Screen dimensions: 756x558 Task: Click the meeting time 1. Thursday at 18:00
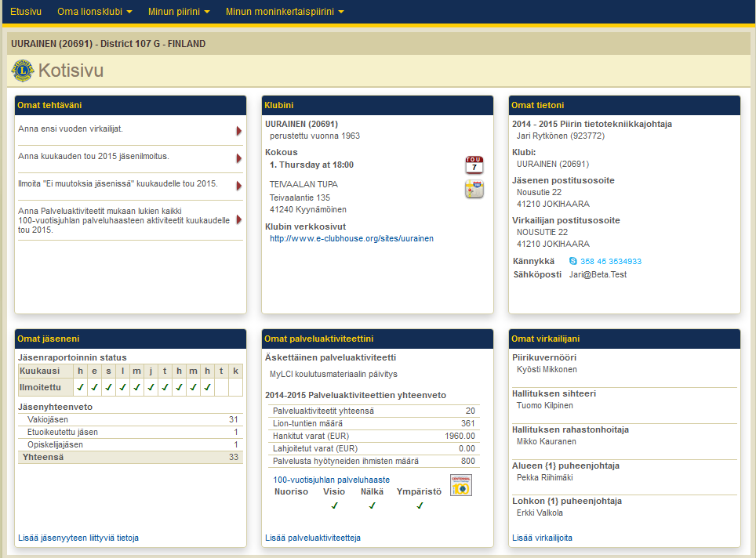point(311,165)
